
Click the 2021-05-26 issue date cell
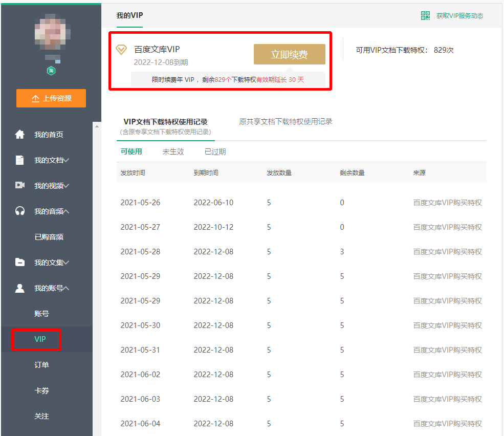click(x=140, y=203)
